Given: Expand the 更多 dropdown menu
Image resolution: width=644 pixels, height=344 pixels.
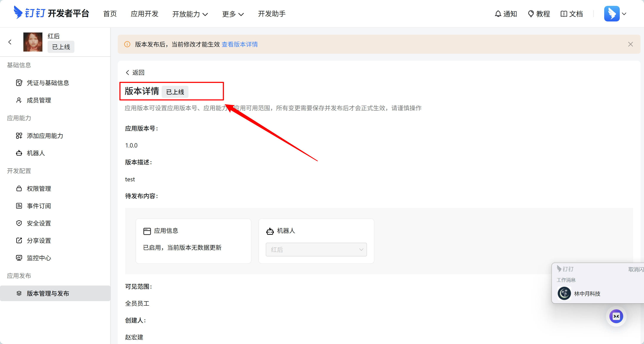Looking at the screenshot, I should [233, 14].
